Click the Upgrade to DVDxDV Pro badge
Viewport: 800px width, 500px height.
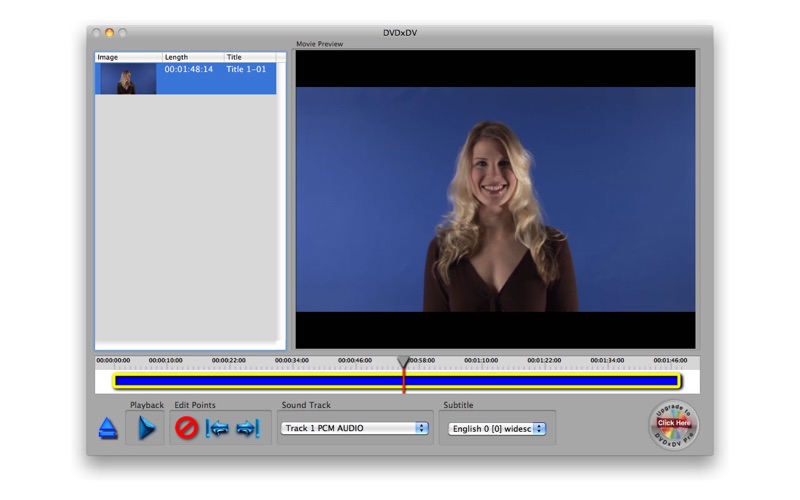672,424
